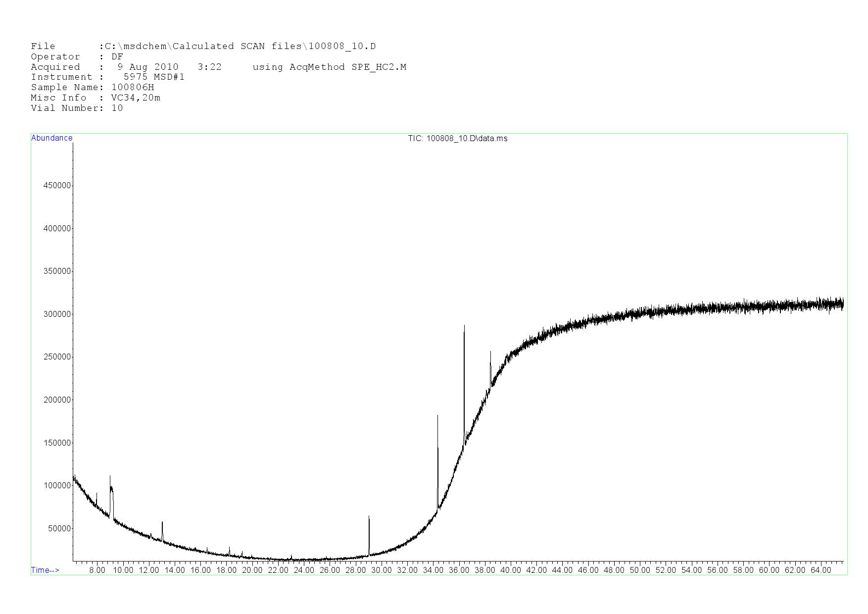Viewport: 868px width, 614px height.
Task: Click the blue Abundance axis label
Action: click(x=51, y=138)
